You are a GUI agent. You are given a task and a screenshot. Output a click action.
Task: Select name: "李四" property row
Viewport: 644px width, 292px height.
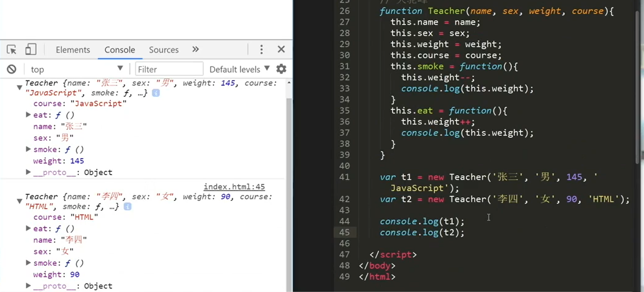pyautogui.click(x=60, y=240)
